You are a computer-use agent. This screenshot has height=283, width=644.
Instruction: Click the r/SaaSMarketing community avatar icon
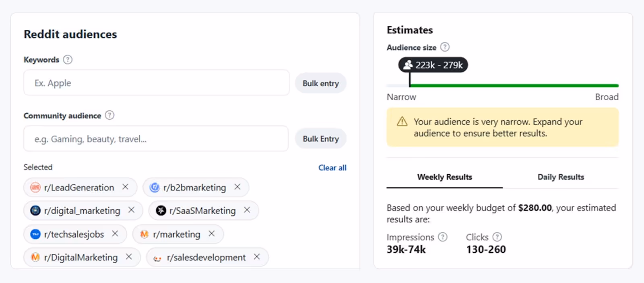pos(161,210)
